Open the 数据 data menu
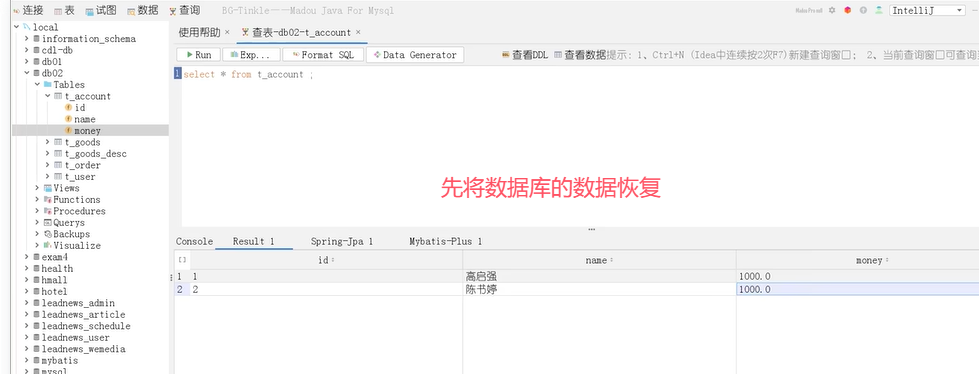Screen dimensions: 979x374 pos(143,11)
